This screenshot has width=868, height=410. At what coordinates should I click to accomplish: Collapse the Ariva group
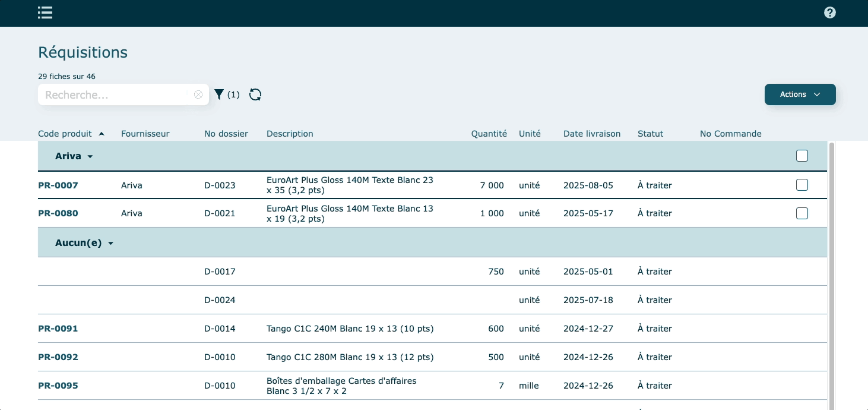tap(90, 157)
